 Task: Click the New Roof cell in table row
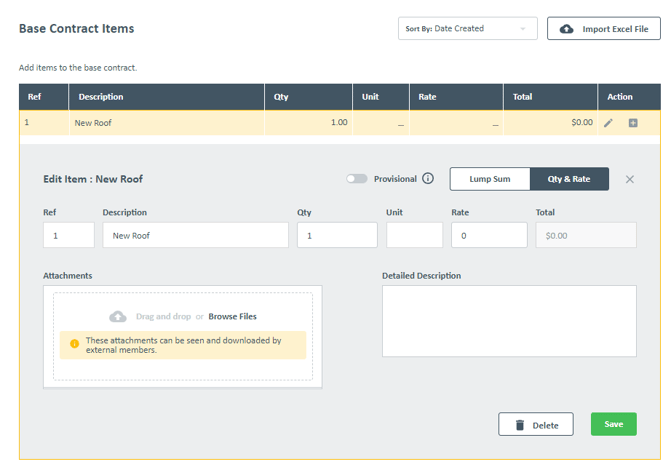(x=166, y=123)
